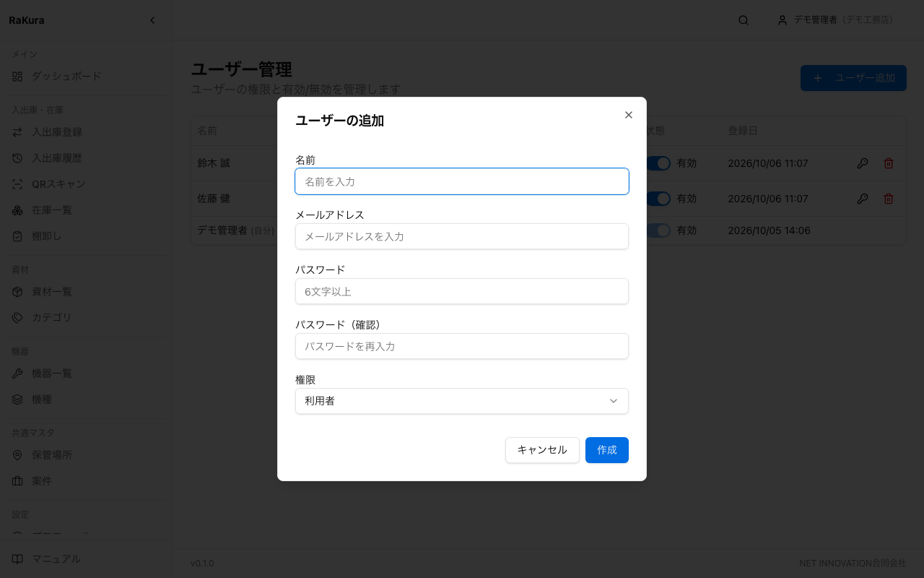Image resolution: width=924 pixels, height=578 pixels.
Task: Click the 作成 button
Action: [607, 450]
